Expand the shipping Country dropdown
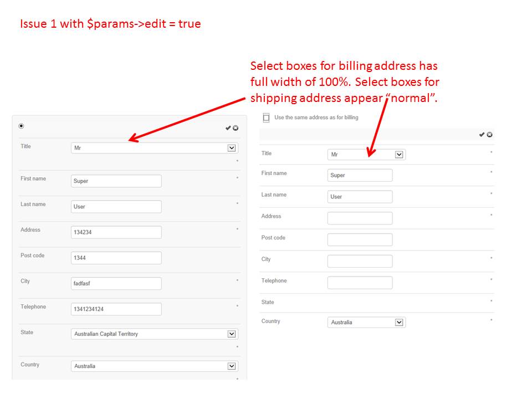Viewport: 532px width, 399px height. [366, 322]
